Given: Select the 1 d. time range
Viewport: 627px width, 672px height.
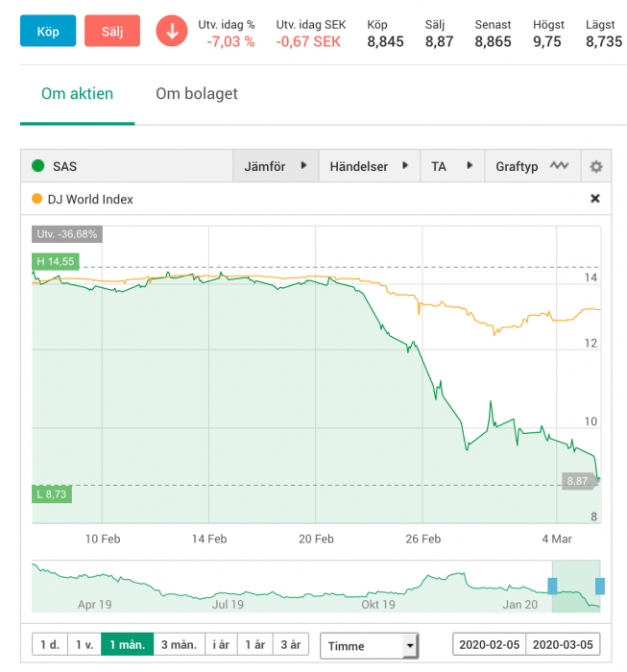Looking at the screenshot, I should (50, 644).
